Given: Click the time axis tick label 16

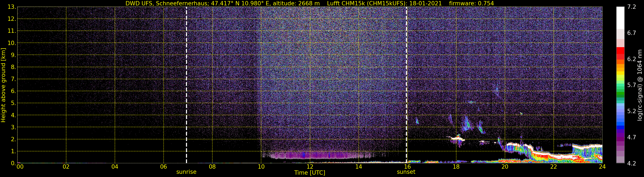Looking at the screenshot, I should coord(407,167).
